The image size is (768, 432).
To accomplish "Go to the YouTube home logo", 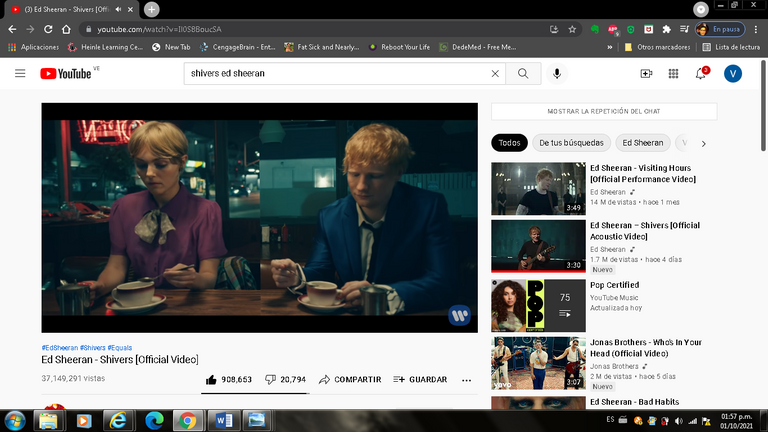I will click(66, 73).
